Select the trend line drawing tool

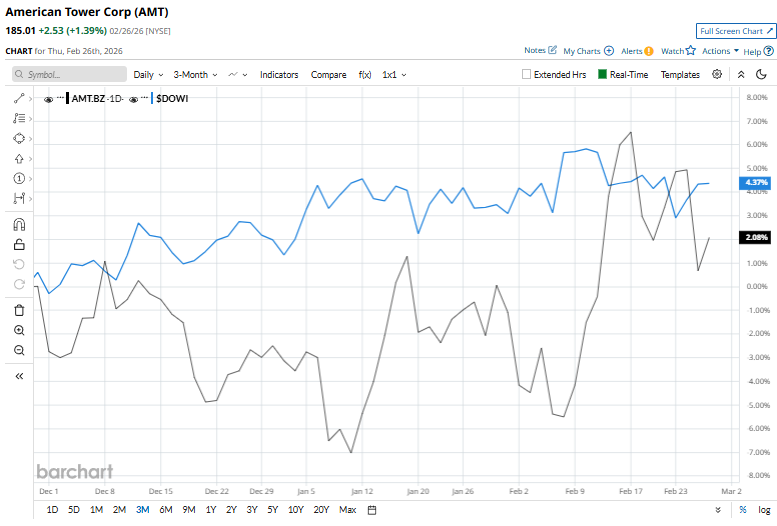click(19, 99)
